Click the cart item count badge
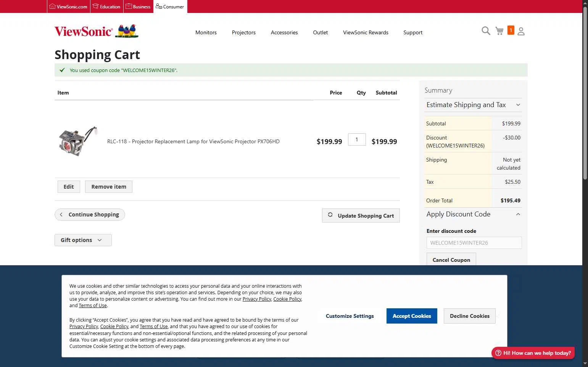Viewport: 588px width, 367px height. pyautogui.click(x=511, y=30)
